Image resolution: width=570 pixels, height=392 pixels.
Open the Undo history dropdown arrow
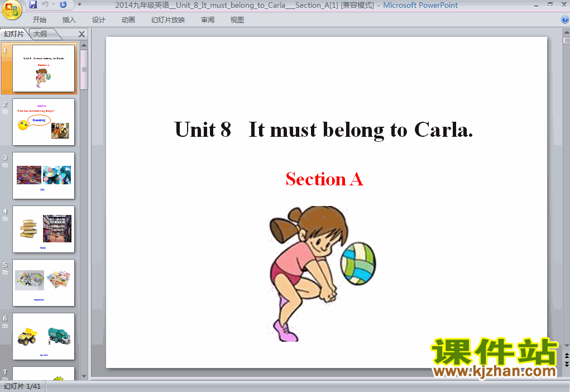point(53,4)
